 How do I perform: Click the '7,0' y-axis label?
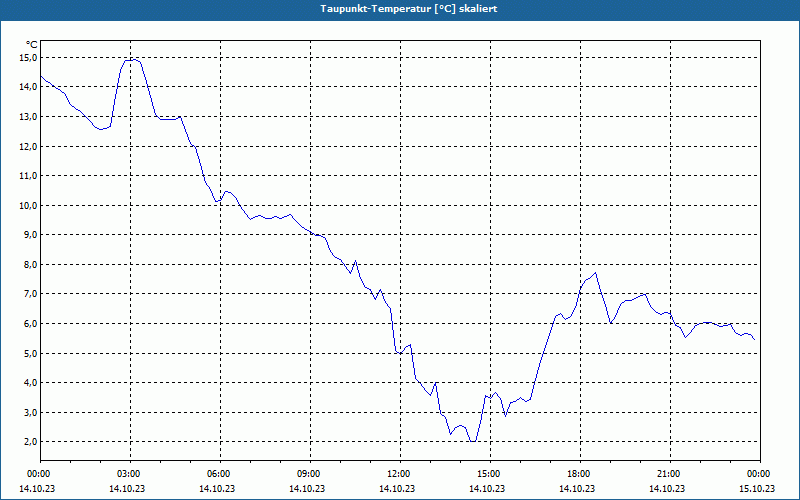coord(30,294)
